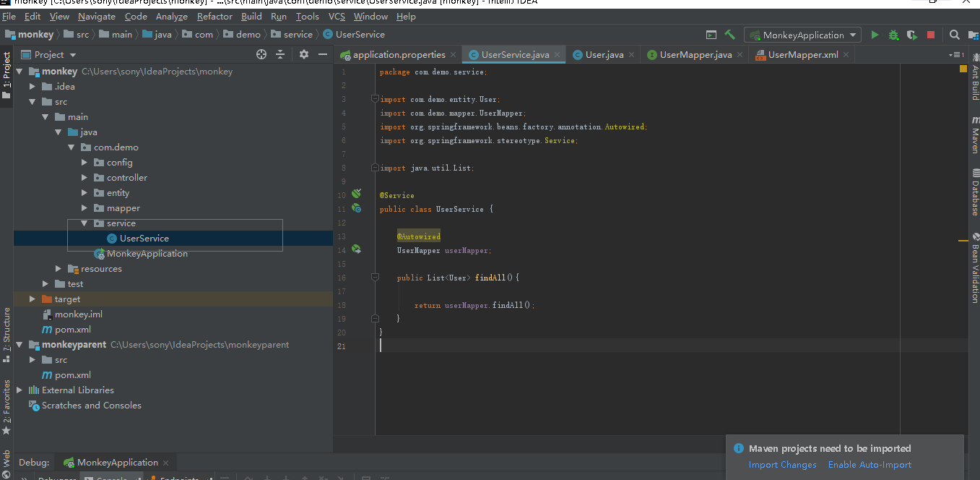Click the Spring bean gutter icon beside UserService class

tap(355, 208)
